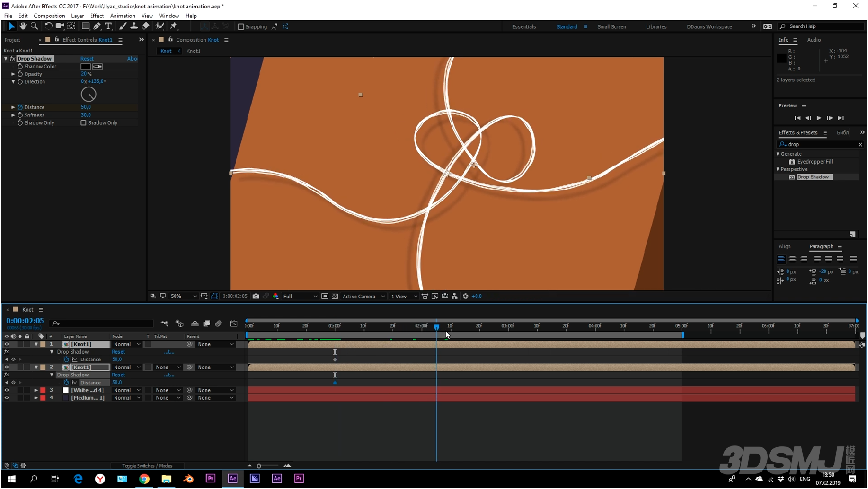Click the Draft 3D icon in the timeline
Image resolution: width=868 pixels, height=489 pixels.
point(179,324)
